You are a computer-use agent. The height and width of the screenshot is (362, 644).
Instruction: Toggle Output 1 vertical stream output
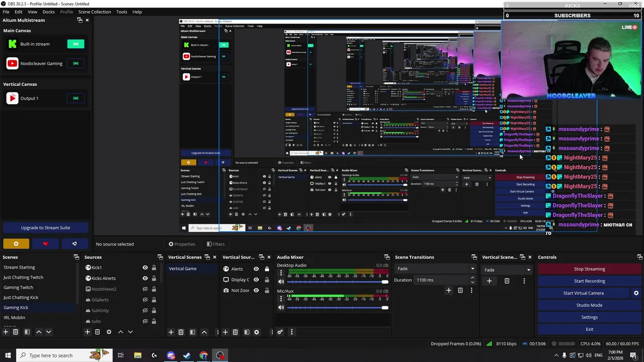pos(75,99)
